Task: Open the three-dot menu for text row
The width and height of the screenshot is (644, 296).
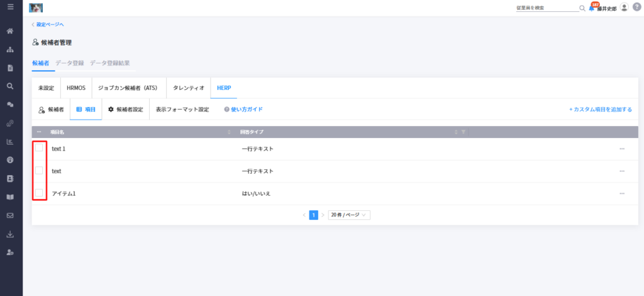Action: tap(622, 171)
